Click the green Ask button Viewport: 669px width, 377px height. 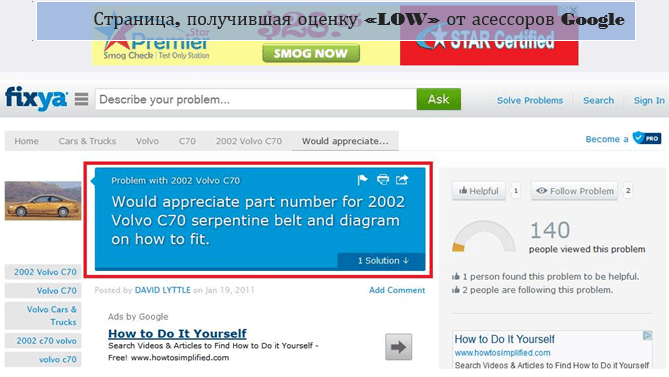439,99
